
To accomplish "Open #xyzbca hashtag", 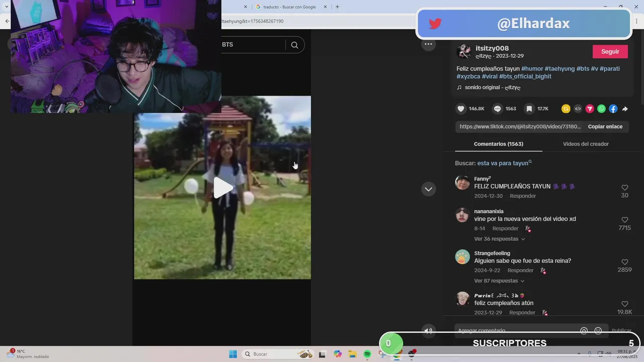I will (x=468, y=76).
